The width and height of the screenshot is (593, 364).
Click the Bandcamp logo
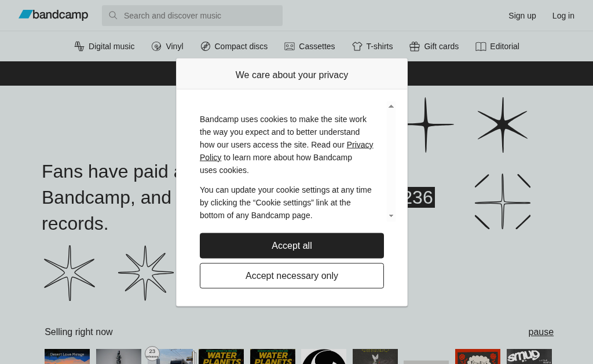coord(53,14)
